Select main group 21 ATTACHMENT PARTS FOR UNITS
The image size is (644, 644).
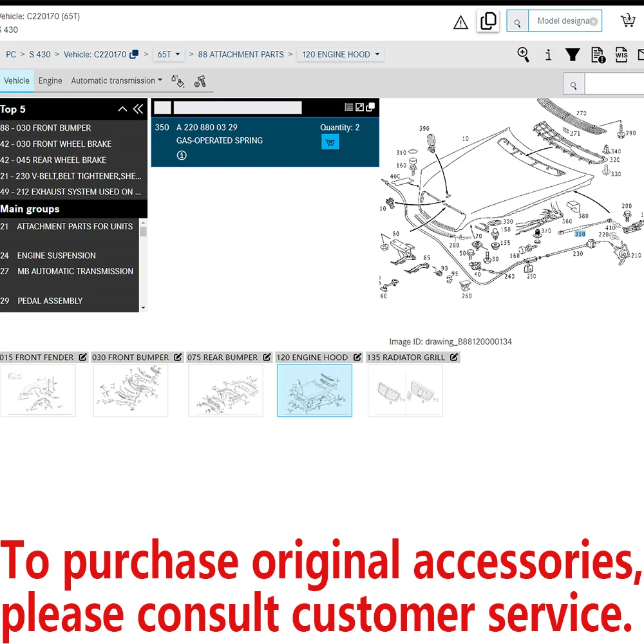pos(70,233)
